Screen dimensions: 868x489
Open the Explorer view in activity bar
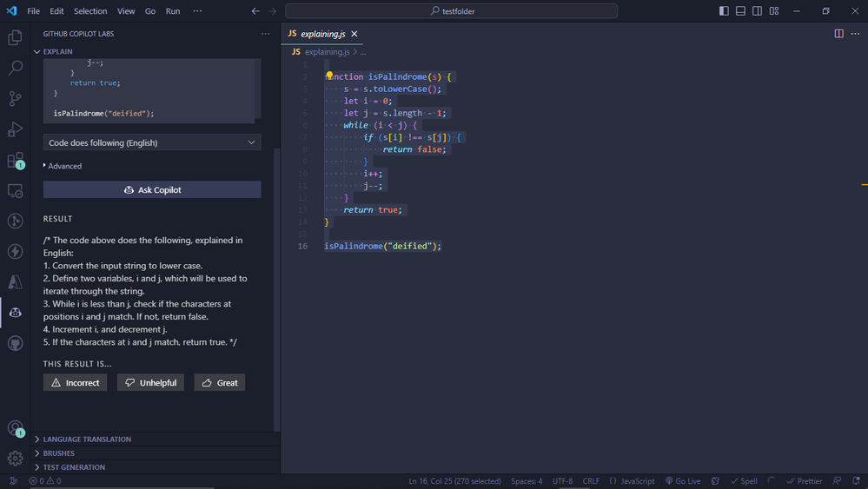(15, 37)
